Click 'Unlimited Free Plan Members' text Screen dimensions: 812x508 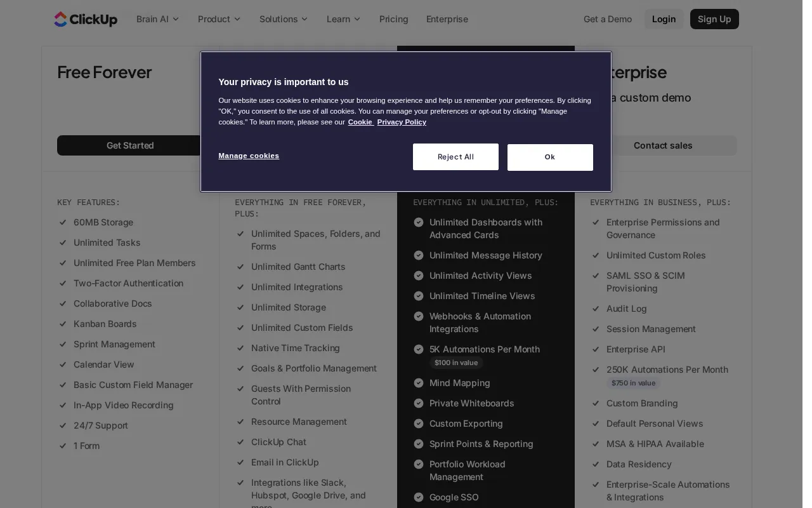tap(134, 263)
